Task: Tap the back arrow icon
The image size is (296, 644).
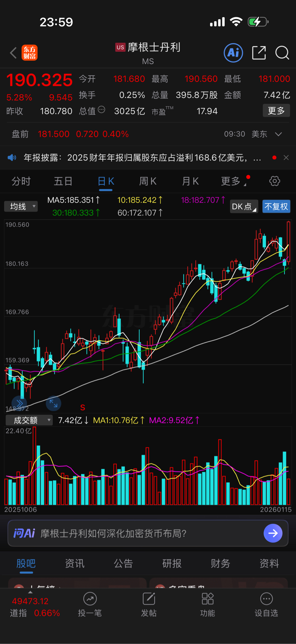Action: click(x=13, y=53)
